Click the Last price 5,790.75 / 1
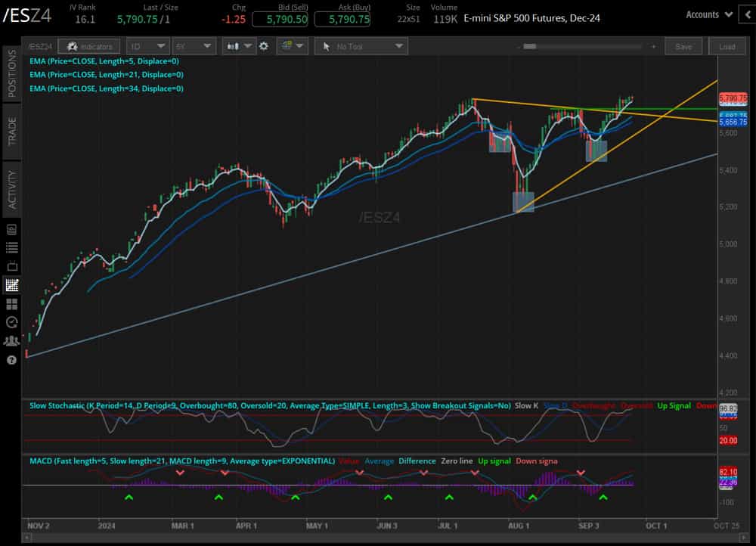 point(143,20)
